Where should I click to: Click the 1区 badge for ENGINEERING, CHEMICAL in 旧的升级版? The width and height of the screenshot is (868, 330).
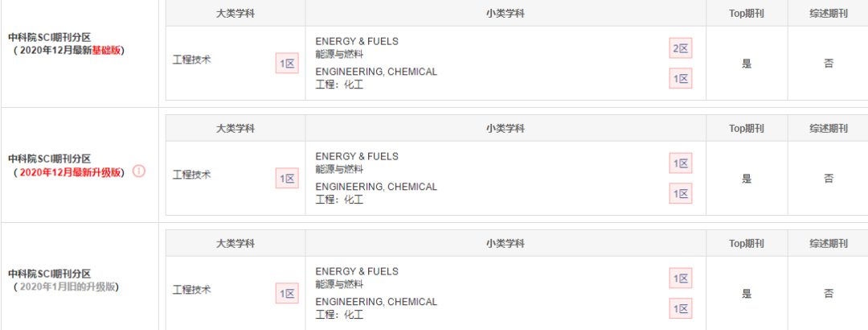681,308
